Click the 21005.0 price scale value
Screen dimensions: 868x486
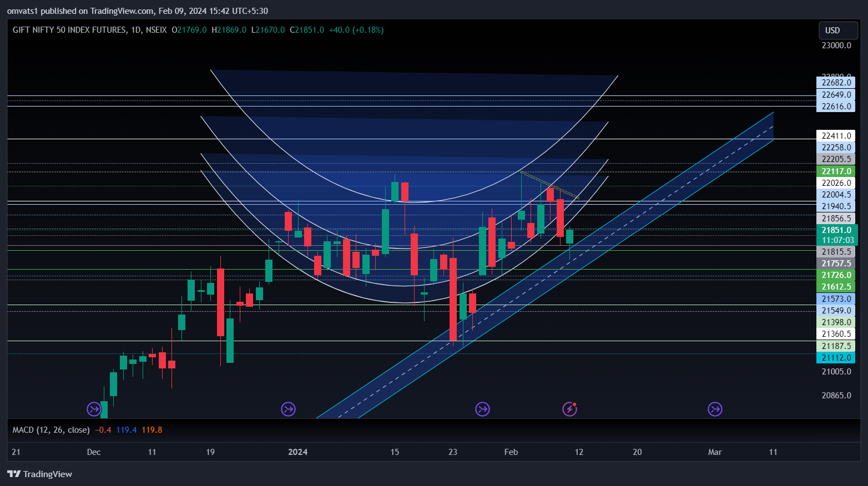pyautogui.click(x=836, y=372)
